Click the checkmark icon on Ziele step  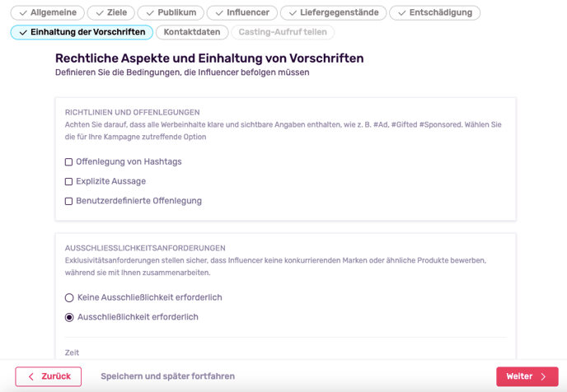pyautogui.click(x=100, y=13)
